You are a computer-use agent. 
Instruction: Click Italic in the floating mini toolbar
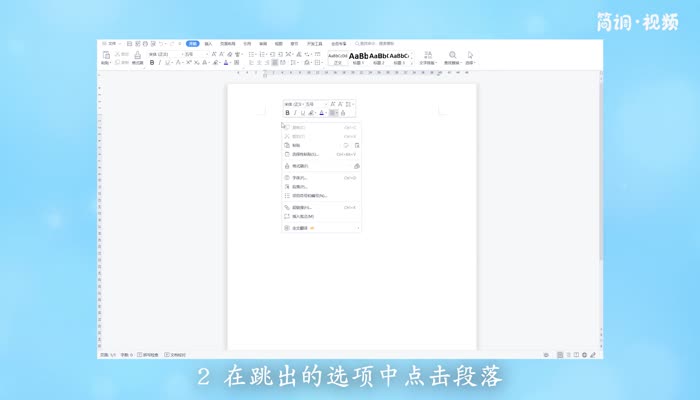[x=295, y=113]
